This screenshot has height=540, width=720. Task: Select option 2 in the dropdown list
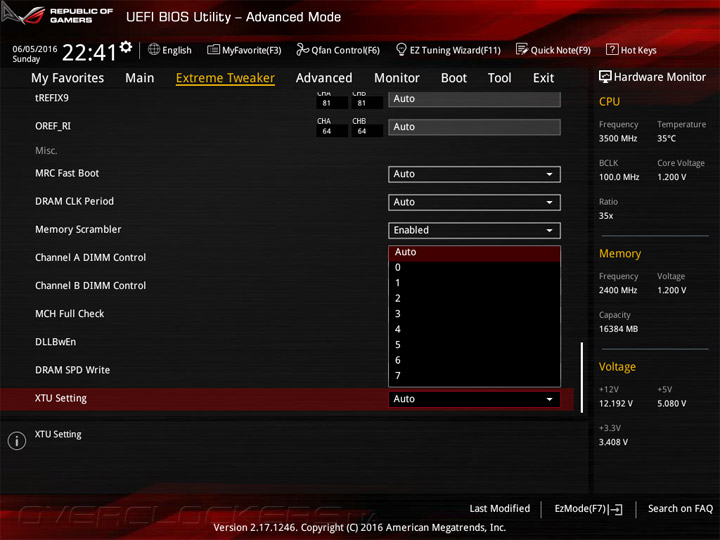coord(474,298)
